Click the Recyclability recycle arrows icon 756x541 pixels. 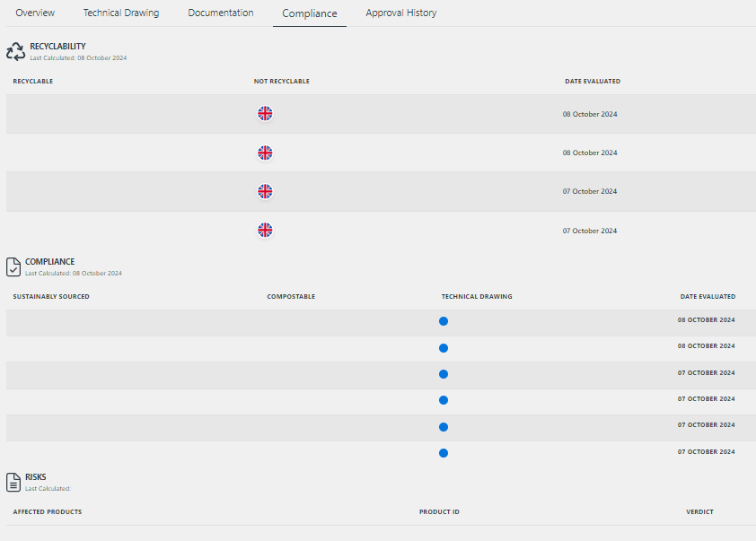coord(16,51)
